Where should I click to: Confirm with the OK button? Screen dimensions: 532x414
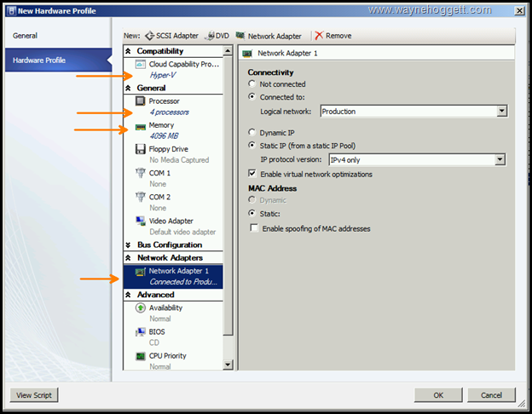pos(438,395)
